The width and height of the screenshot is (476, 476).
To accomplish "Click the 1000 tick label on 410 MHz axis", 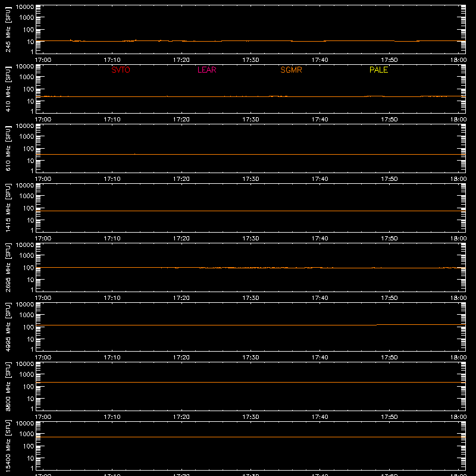I will pyautogui.click(x=27, y=77).
